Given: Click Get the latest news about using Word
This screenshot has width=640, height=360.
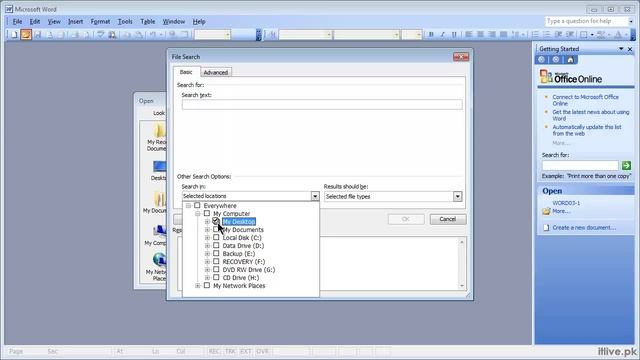Looking at the screenshot, I should pos(590,115).
